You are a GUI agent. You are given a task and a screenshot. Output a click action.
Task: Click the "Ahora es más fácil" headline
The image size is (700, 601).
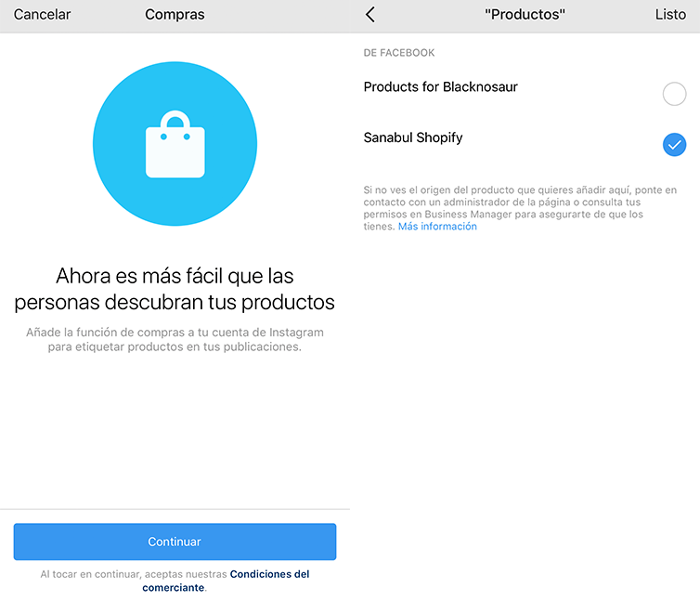[x=175, y=289]
